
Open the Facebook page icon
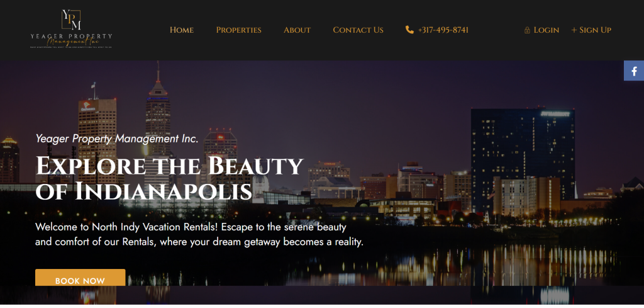click(634, 71)
